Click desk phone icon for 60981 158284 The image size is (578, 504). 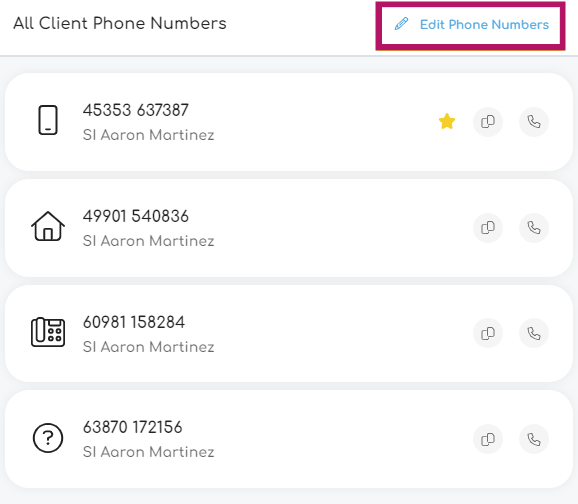pos(48,332)
